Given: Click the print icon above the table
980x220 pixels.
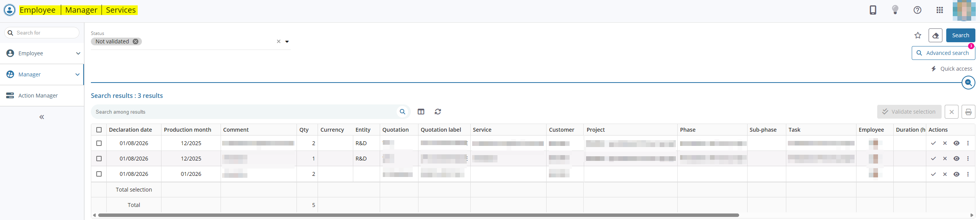Looking at the screenshot, I should pyautogui.click(x=968, y=112).
